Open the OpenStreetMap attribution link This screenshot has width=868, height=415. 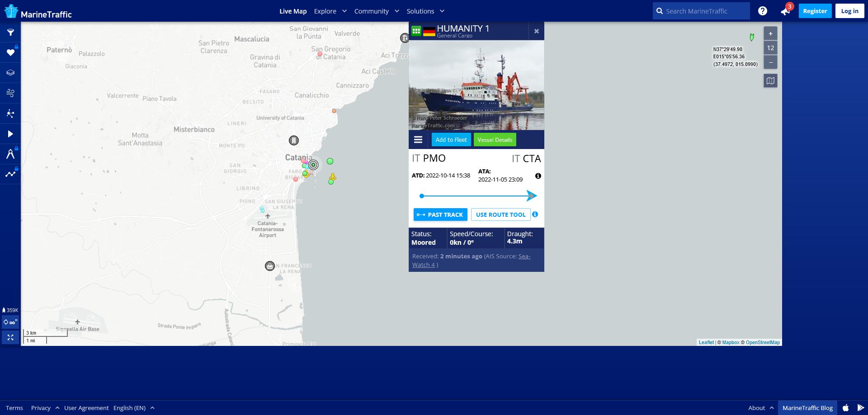click(x=763, y=342)
